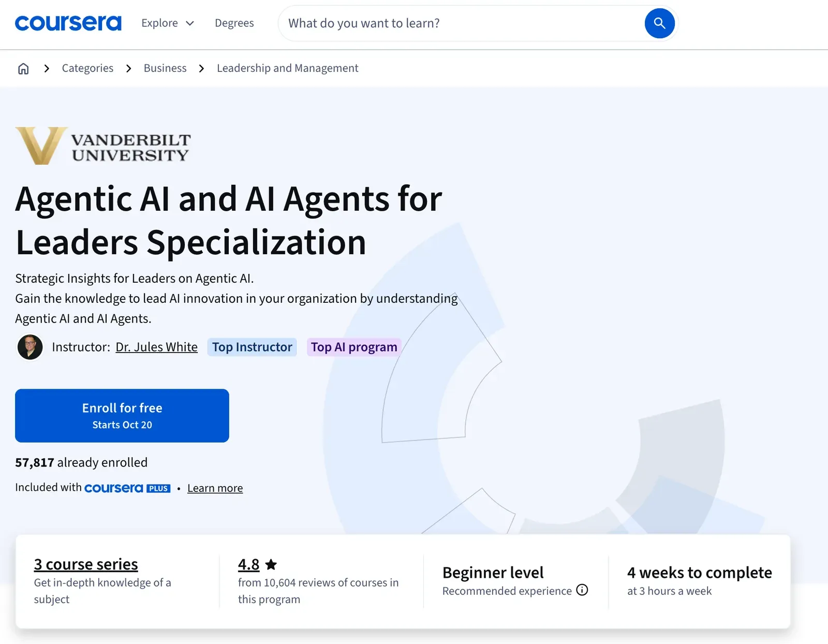This screenshot has width=828, height=644.
Task: Open the 3 course series link
Action: (x=86, y=564)
